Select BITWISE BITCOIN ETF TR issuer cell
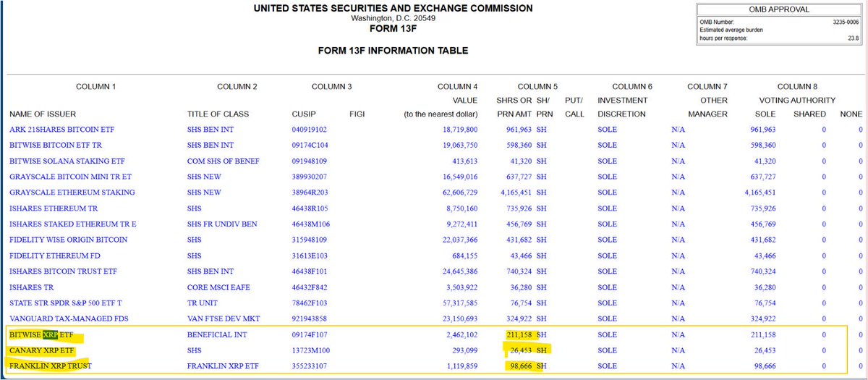 (x=57, y=145)
